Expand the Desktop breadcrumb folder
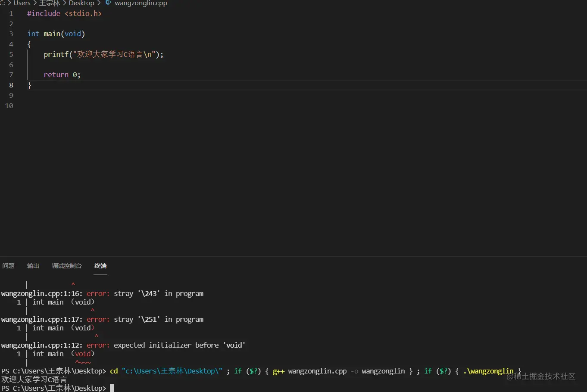This screenshot has width=587, height=392. pyautogui.click(x=81, y=3)
